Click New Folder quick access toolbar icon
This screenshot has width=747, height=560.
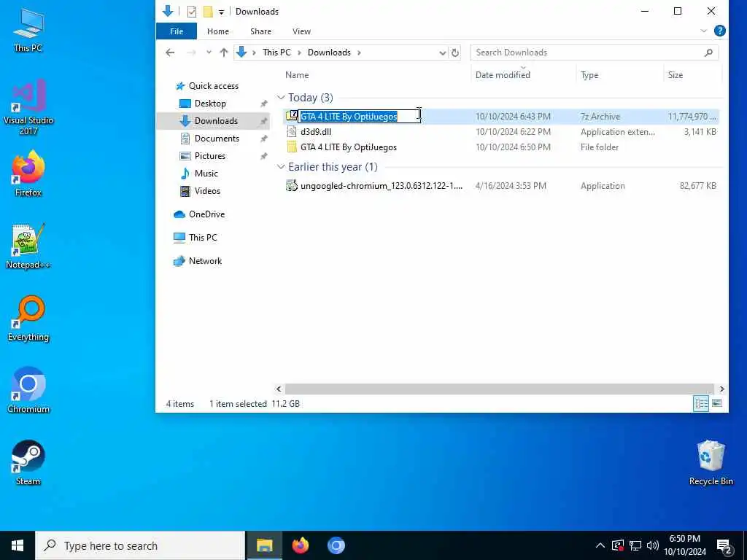tap(208, 12)
